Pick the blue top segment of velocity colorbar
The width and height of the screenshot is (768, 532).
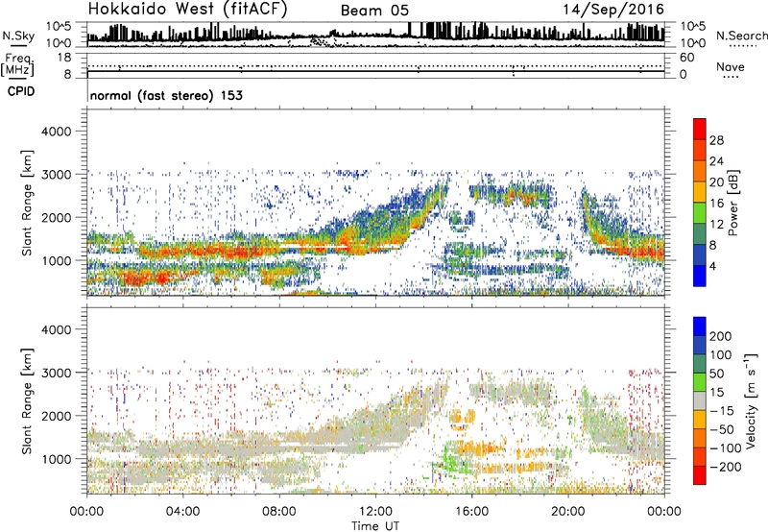[x=700, y=326]
